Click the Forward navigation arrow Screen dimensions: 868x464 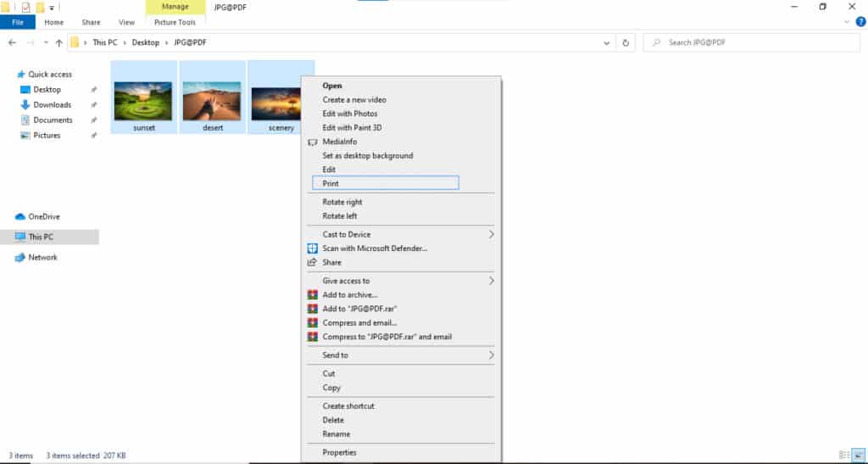(31, 42)
